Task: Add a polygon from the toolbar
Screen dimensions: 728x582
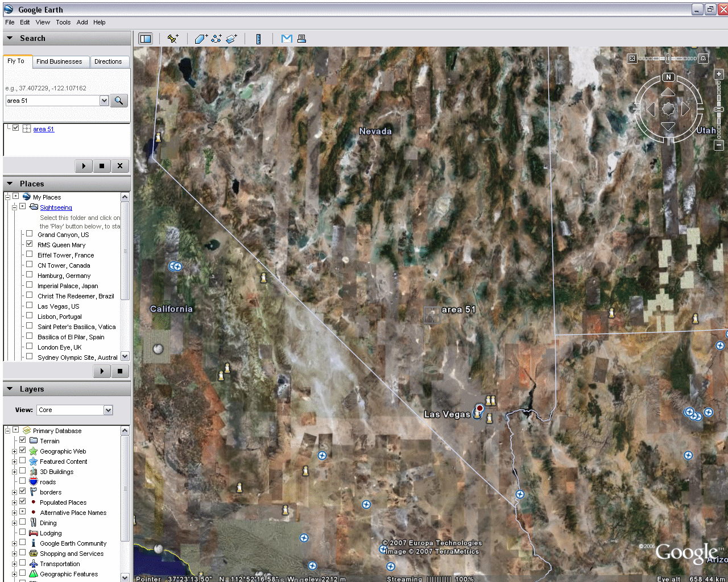Action: [x=201, y=39]
